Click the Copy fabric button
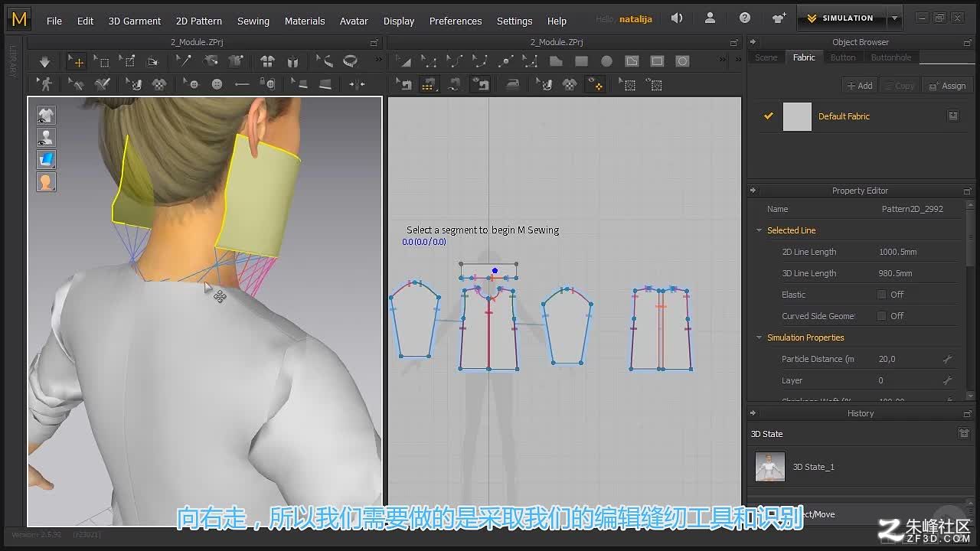 tap(900, 86)
